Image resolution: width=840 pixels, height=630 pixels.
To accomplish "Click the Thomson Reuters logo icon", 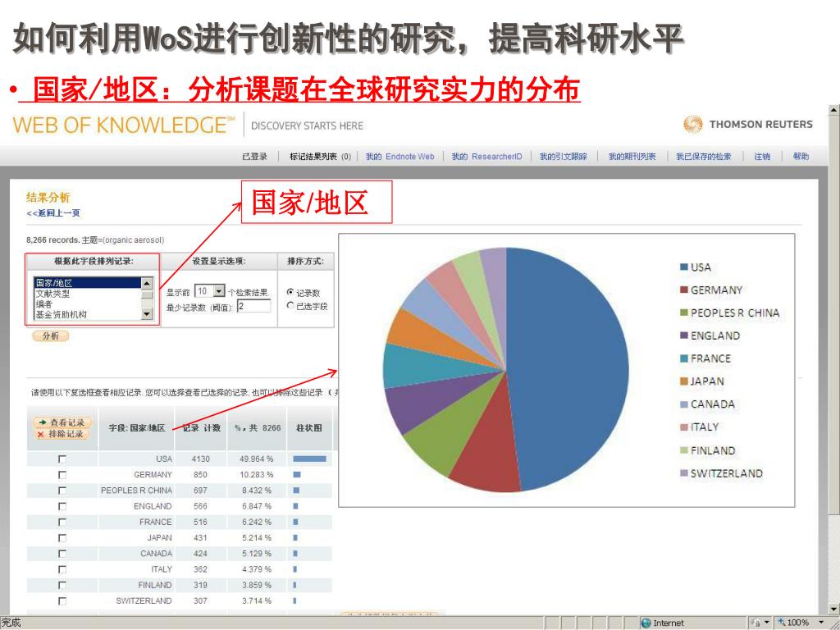I will point(692,125).
